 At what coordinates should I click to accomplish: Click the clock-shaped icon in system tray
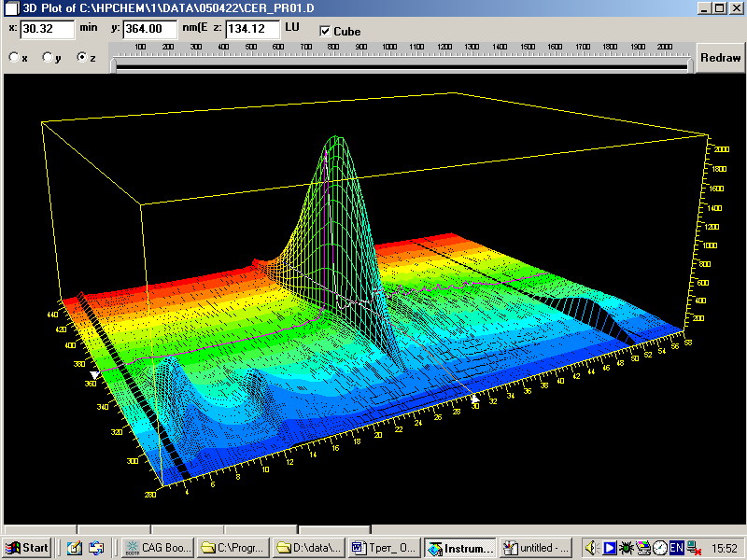point(659,548)
